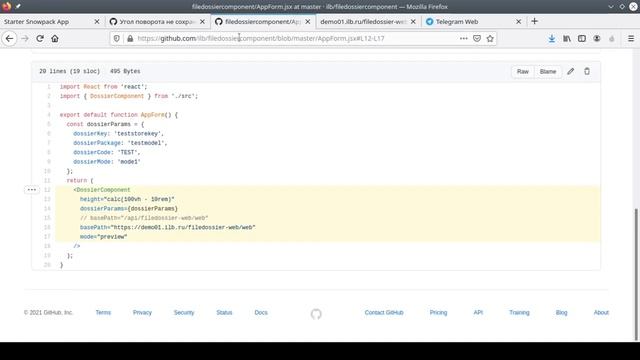640x360 pixels.
Task: Click the basePath demo01.ilb.ru code line
Action: [167, 227]
